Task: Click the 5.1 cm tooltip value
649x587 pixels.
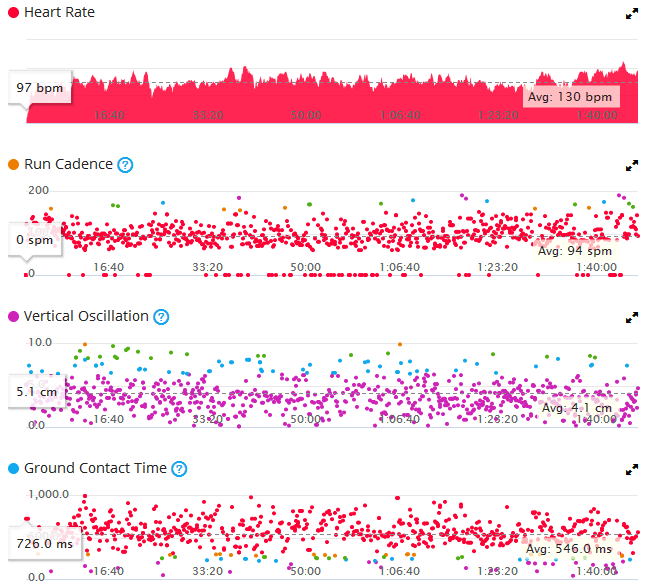Action: coord(36,392)
